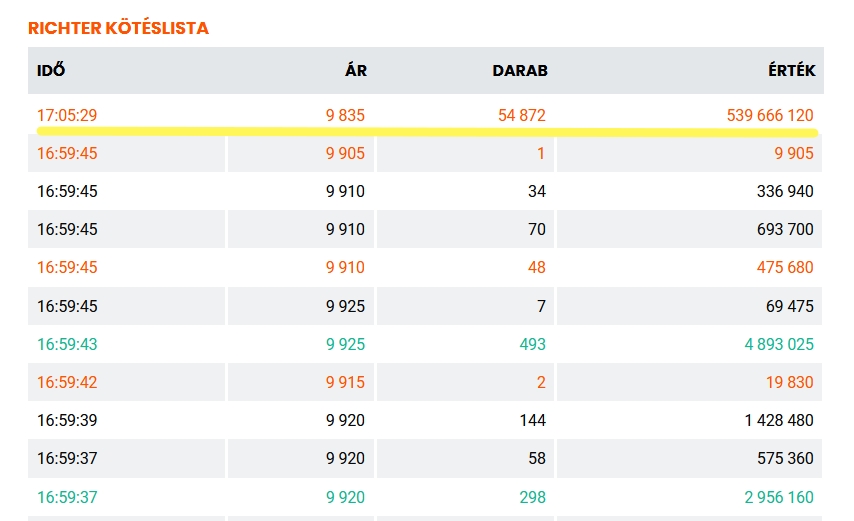Select the 16:59:43 time cell

(x=67, y=344)
